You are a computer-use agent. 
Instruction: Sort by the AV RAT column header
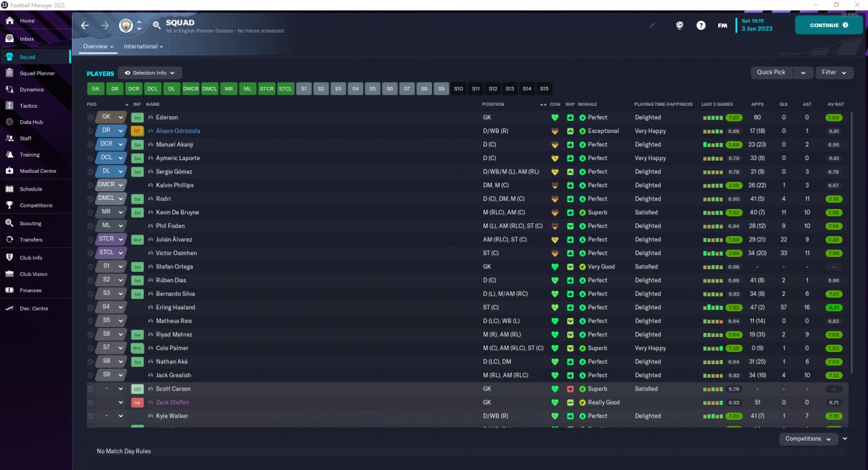click(x=835, y=104)
